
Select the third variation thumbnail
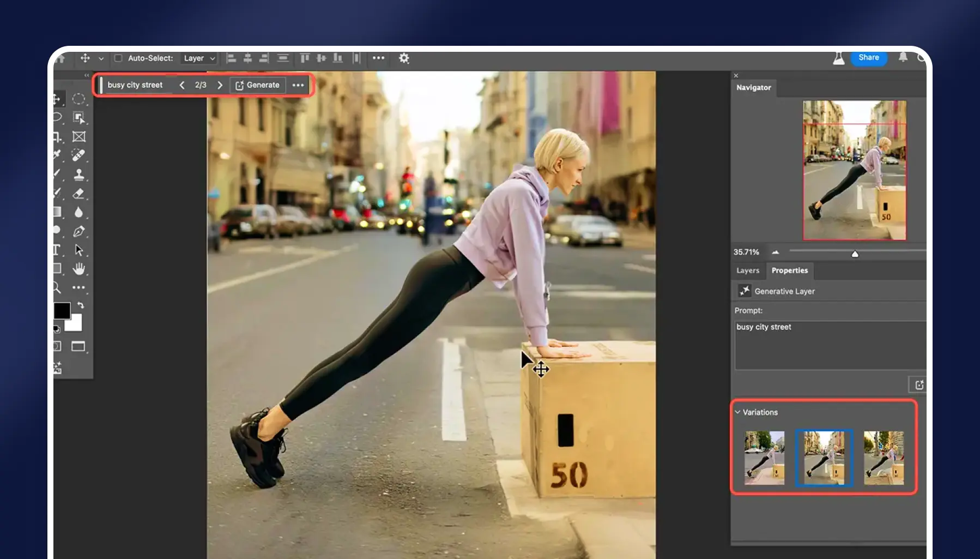point(883,458)
